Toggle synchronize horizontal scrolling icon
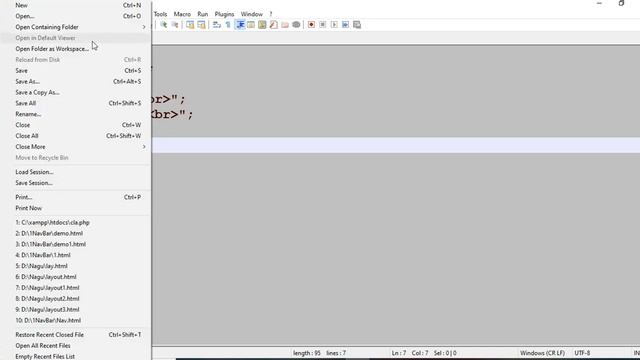This screenshot has width=640, height=360. tap(201, 25)
